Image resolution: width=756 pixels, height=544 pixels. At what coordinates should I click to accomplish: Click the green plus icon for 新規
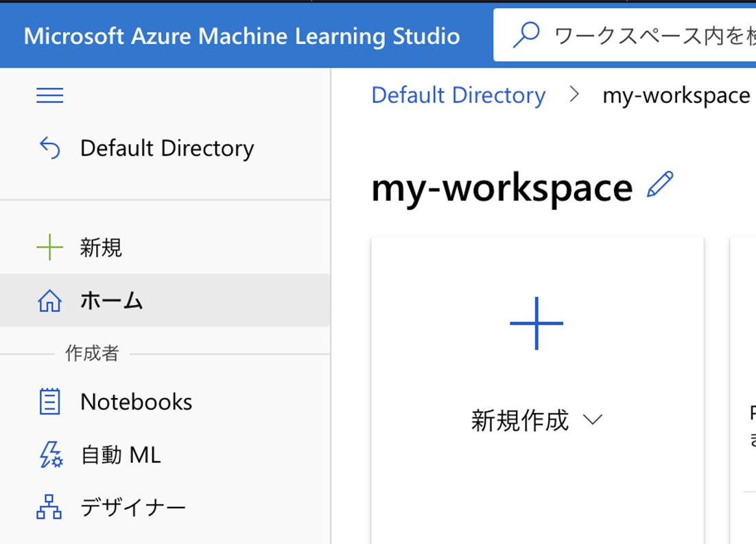click(49, 247)
